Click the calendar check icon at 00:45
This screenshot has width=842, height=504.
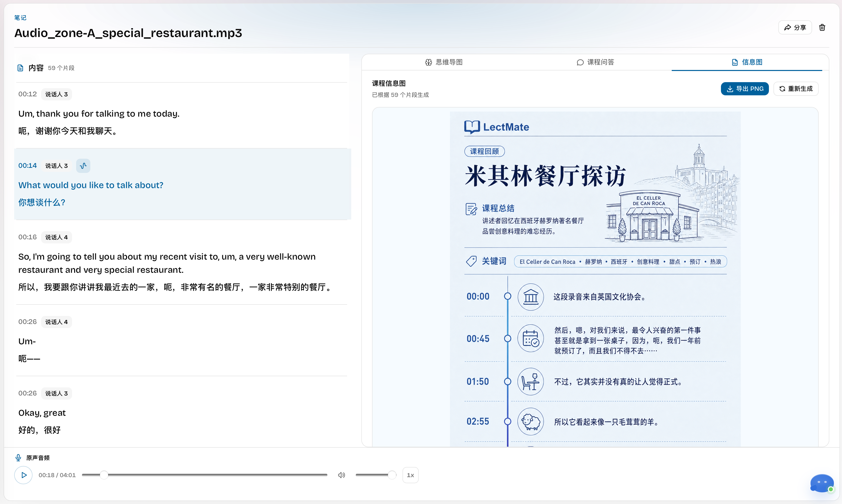coord(531,339)
